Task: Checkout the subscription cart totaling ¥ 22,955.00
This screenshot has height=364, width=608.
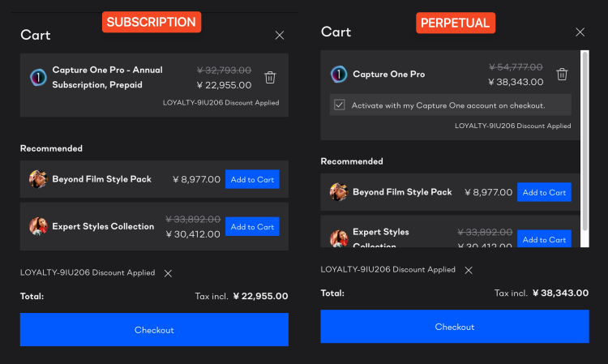Action: (154, 329)
